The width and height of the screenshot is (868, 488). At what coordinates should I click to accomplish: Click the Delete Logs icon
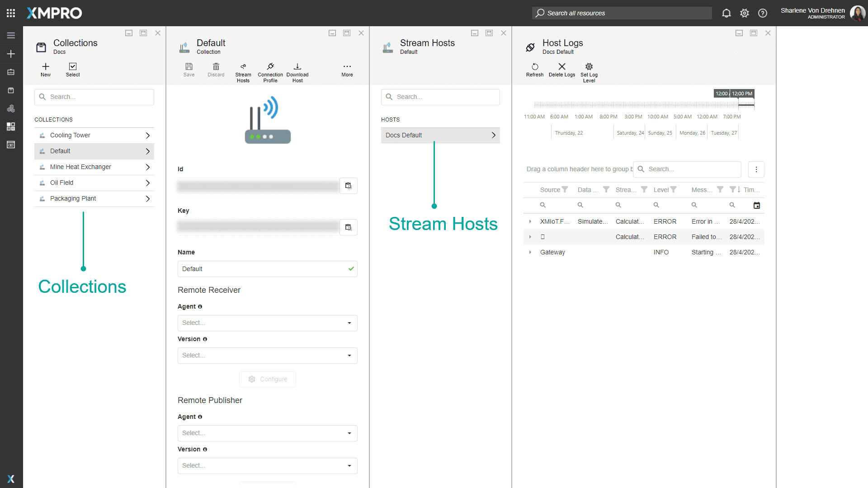561,67
